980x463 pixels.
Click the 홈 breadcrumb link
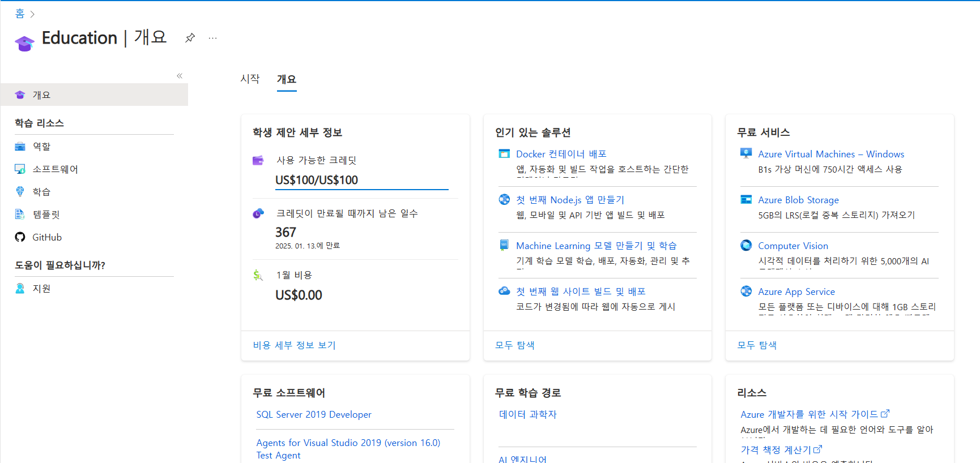point(20,14)
